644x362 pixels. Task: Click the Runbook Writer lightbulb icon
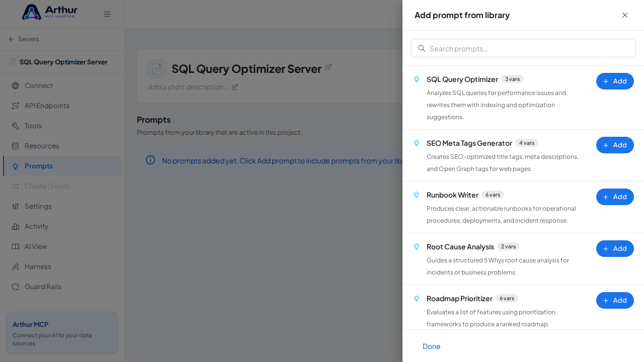[417, 195]
